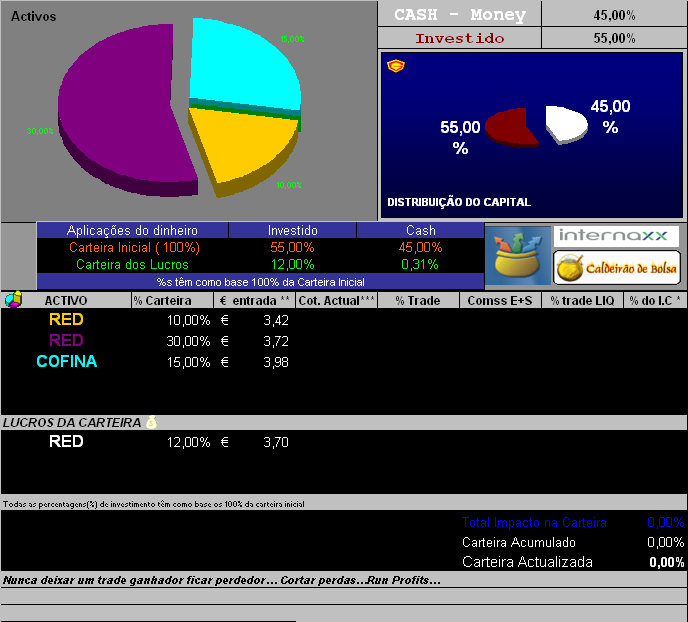
Task: Click the orange 45,00% Cash value
Action: 420,247
